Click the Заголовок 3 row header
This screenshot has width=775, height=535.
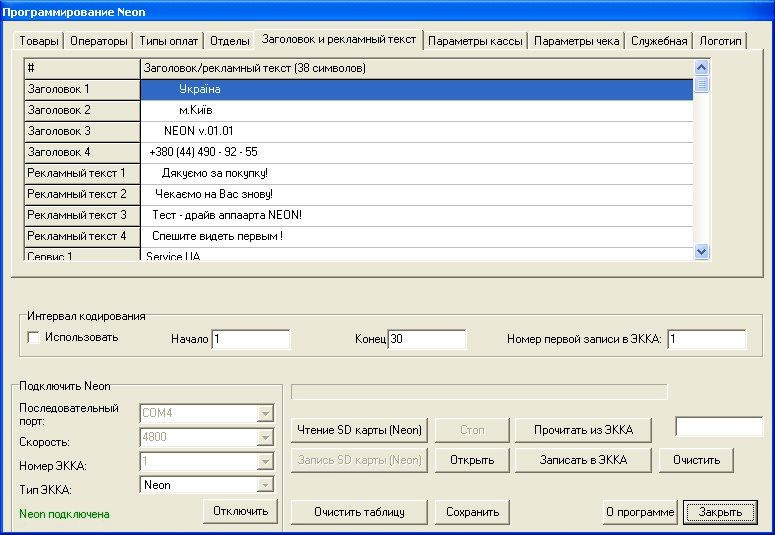coord(82,132)
